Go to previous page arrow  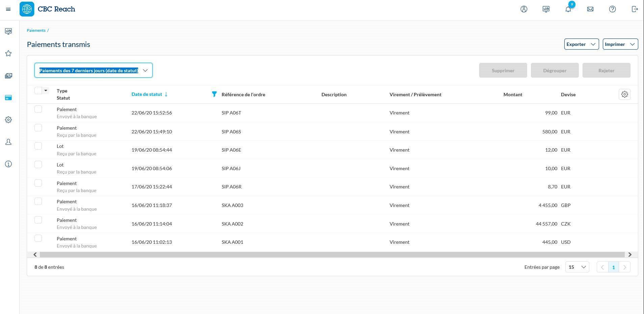point(602,267)
